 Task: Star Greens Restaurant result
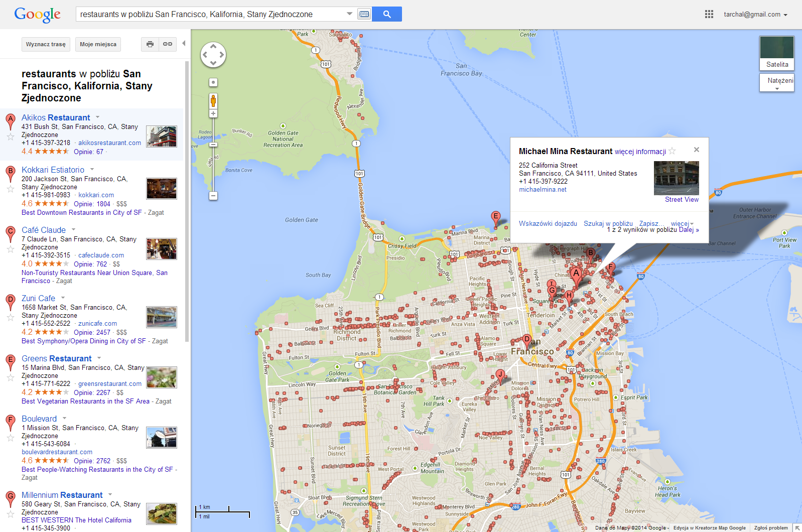(10, 377)
